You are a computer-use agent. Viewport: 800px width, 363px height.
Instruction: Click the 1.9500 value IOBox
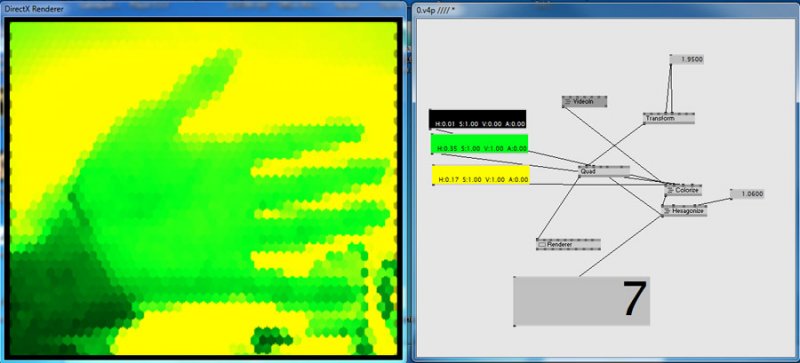tap(688, 60)
